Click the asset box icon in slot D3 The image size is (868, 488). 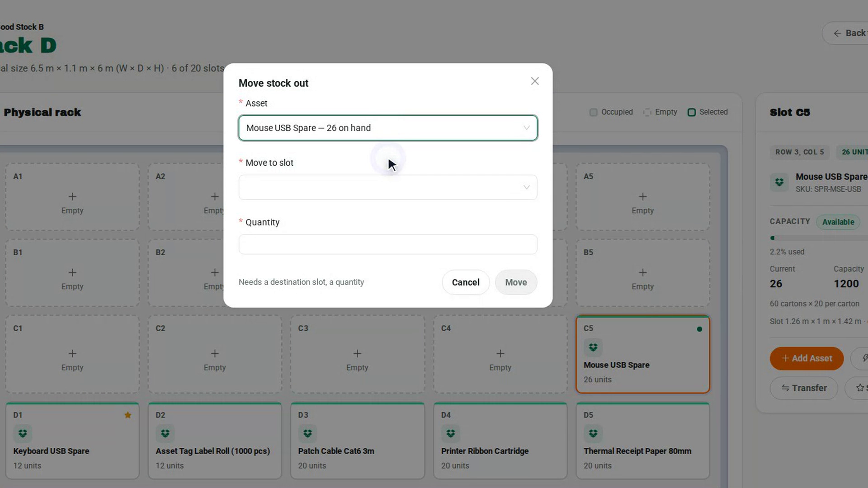pos(307,434)
